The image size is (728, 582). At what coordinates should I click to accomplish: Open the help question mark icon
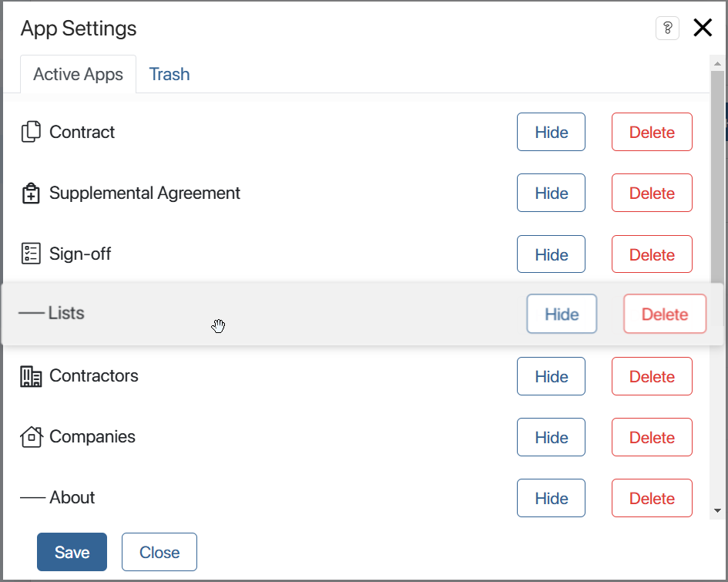[668, 29]
